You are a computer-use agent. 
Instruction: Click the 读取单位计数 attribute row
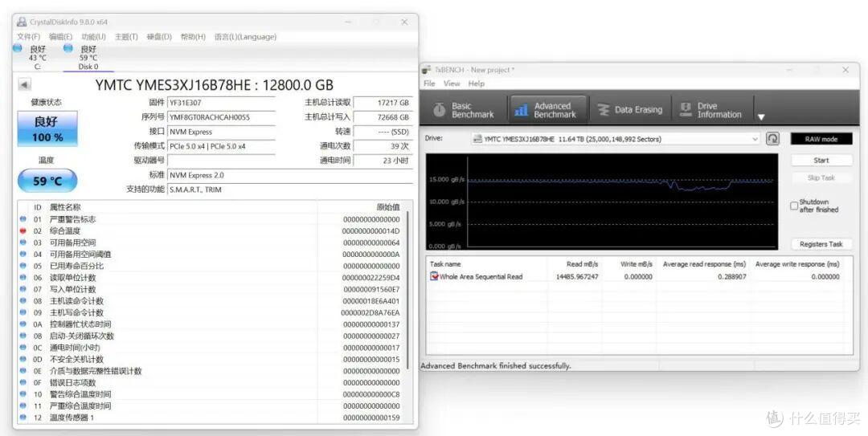[x=211, y=277]
